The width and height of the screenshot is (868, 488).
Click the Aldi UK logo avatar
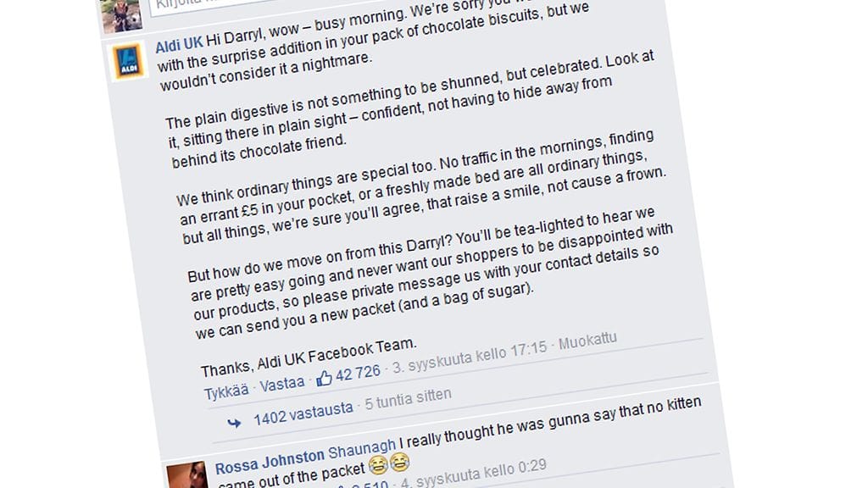pyautogui.click(x=128, y=61)
